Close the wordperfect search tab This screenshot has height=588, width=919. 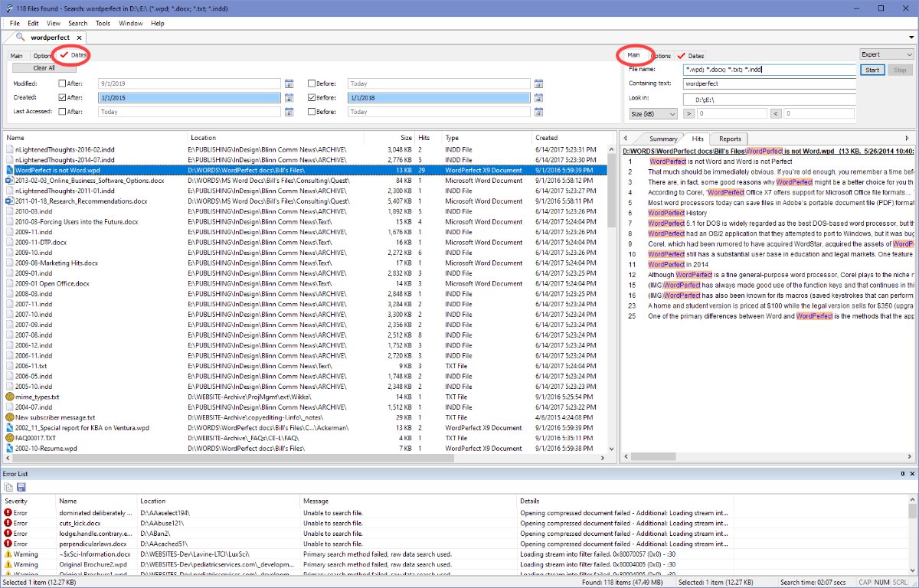(x=80, y=38)
